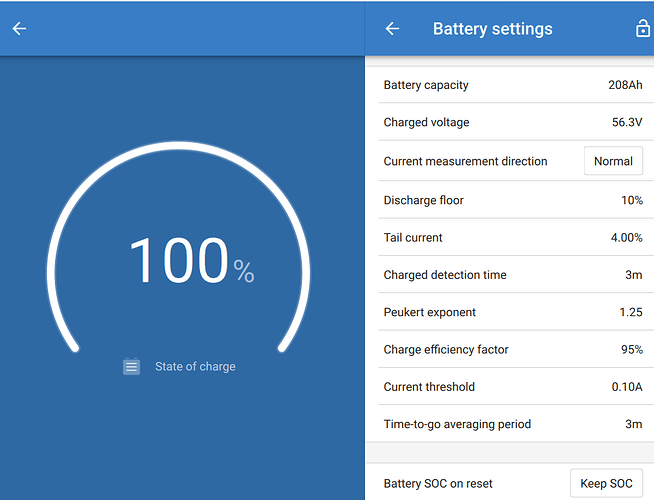The height and width of the screenshot is (500, 654).
Task: Set the Current threshold 0.10A value
Action: pyautogui.click(x=512, y=387)
